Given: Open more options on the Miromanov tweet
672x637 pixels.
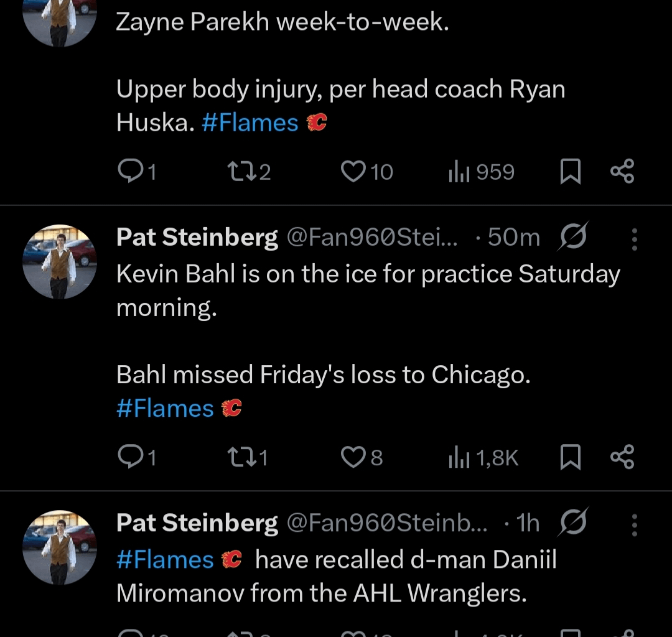Looking at the screenshot, I should [x=636, y=524].
